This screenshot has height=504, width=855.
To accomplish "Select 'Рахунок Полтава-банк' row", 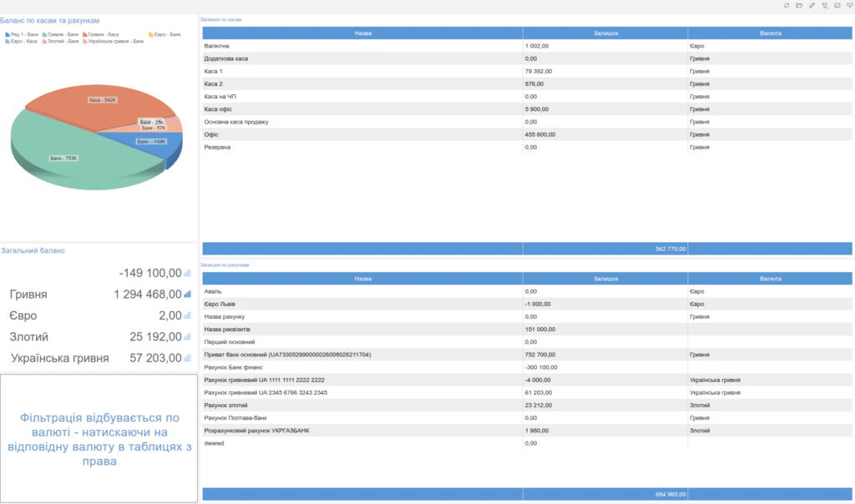I will [x=528, y=418].
